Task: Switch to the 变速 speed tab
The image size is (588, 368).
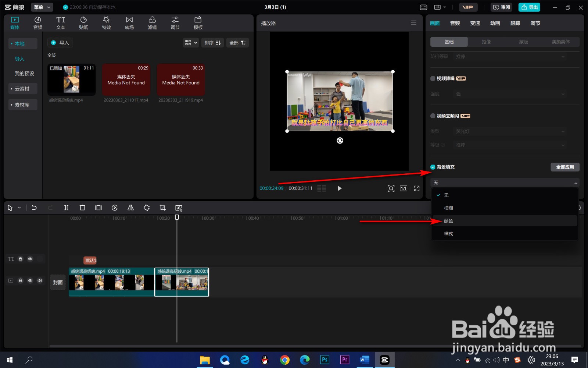Action: [475, 23]
